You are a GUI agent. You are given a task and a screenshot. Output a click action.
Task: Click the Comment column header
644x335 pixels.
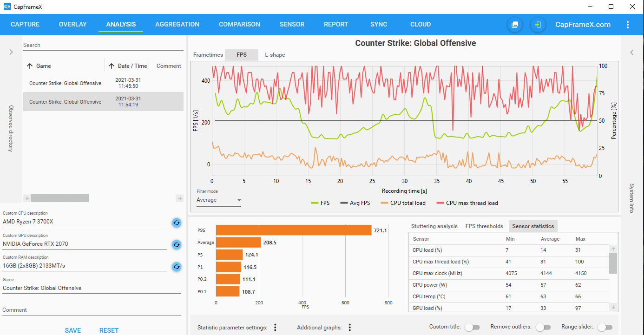click(x=169, y=66)
